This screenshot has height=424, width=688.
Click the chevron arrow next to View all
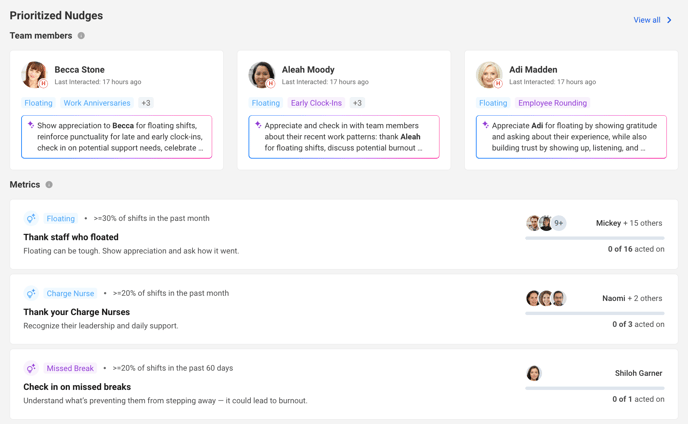click(669, 20)
